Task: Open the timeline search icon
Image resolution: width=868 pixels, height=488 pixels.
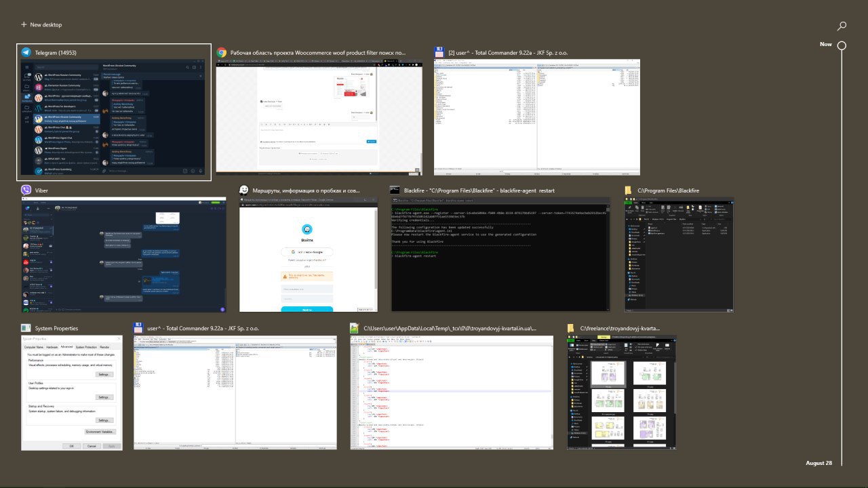Action: click(x=842, y=26)
